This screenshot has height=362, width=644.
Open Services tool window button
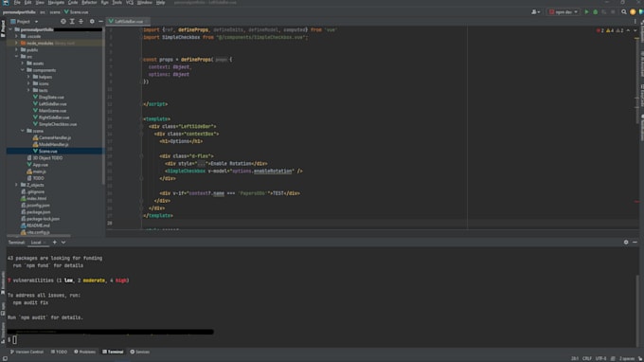[140, 353]
